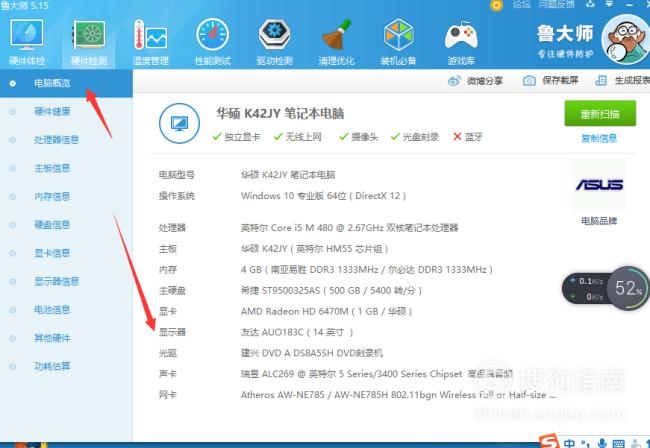650x448 pixels.
Task: Click the 52% memory usage floating widget
Action: click(628, 288)
